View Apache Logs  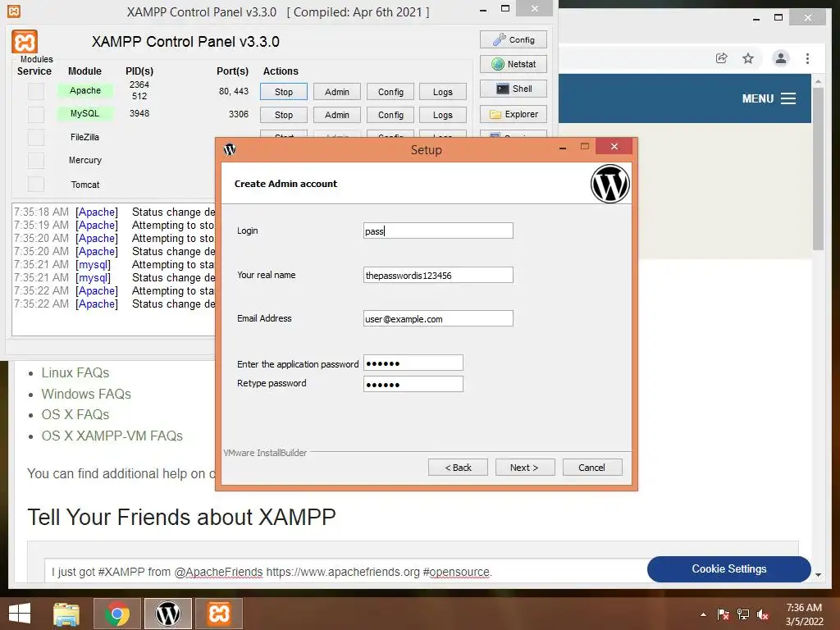point(442,92)
